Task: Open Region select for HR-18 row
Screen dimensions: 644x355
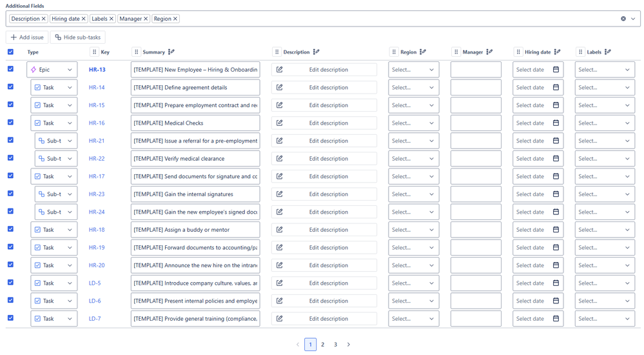Action: (414, 230)
